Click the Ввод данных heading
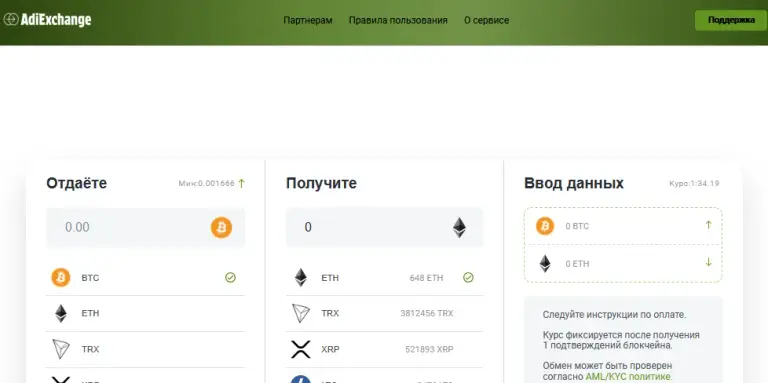 click(x=574, y=183)
